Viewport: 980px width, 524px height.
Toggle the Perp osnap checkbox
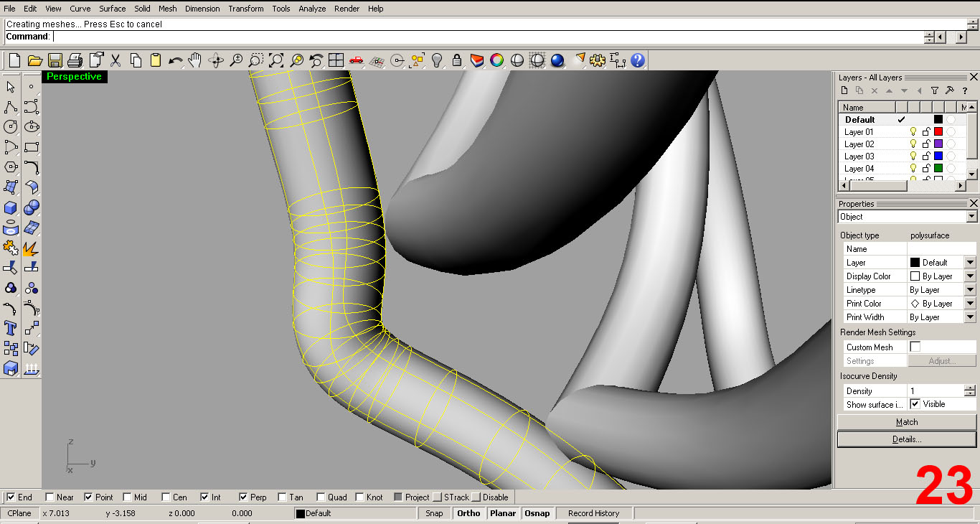coord(243,497)
